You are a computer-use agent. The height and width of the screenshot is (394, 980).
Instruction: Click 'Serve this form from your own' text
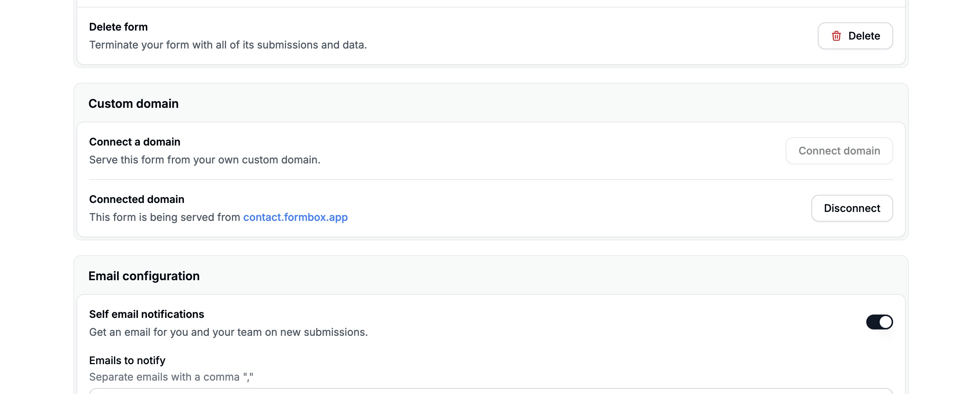(205, 160)
